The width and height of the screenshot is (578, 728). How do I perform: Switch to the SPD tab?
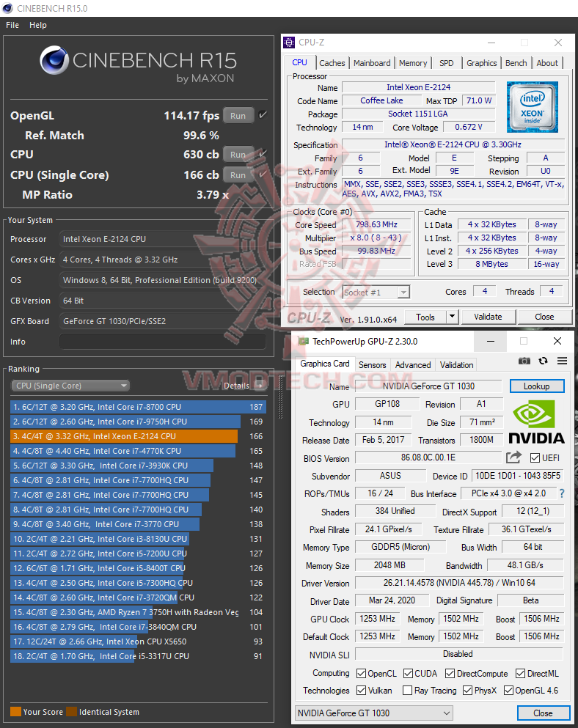coord(447,63)
